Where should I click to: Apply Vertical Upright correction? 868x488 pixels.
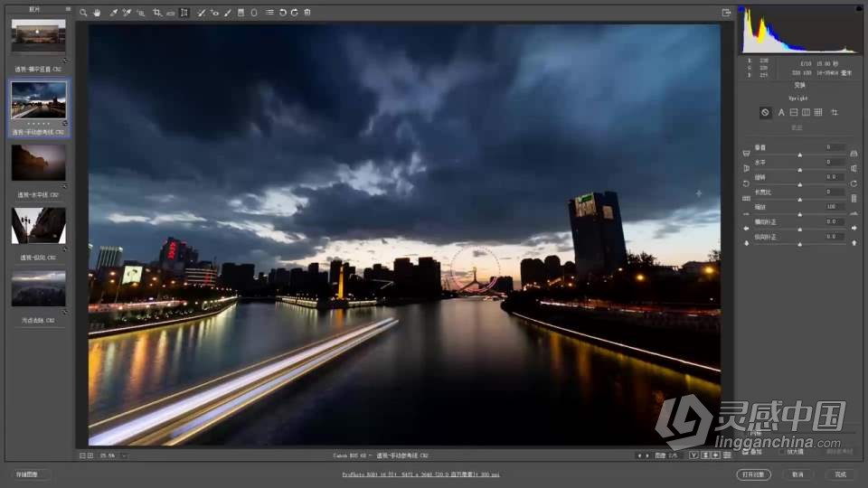806,112
